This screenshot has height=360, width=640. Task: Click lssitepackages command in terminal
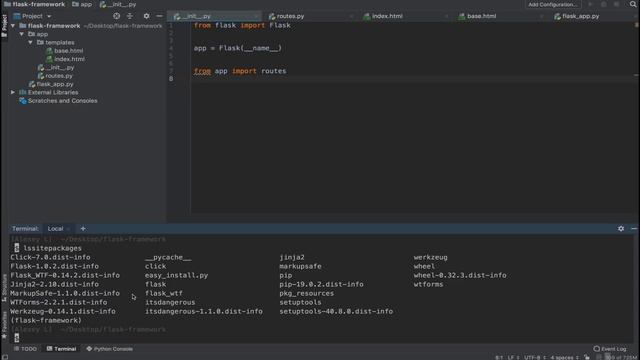pyautogui.click(x=52, y=249)
